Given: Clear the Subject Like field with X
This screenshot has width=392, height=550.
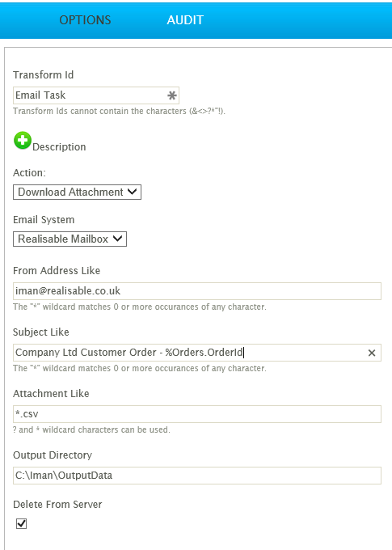Looking at the screenshot, I should [372, 353].
